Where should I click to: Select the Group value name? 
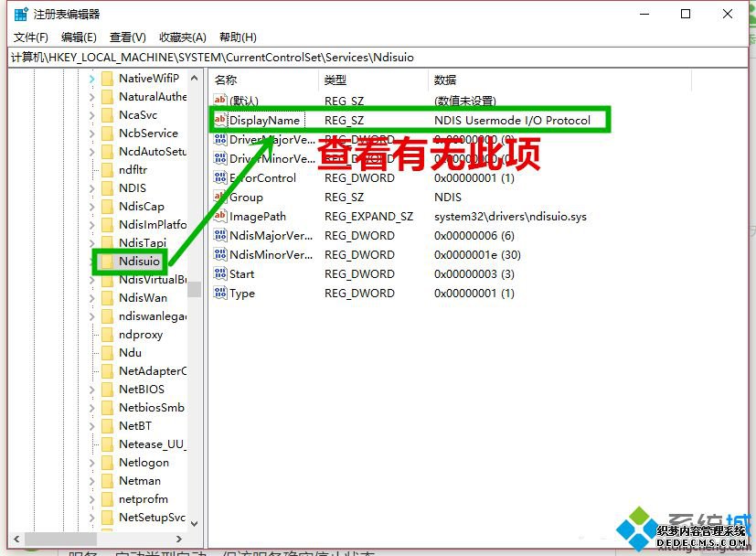[x=247, y=198]
